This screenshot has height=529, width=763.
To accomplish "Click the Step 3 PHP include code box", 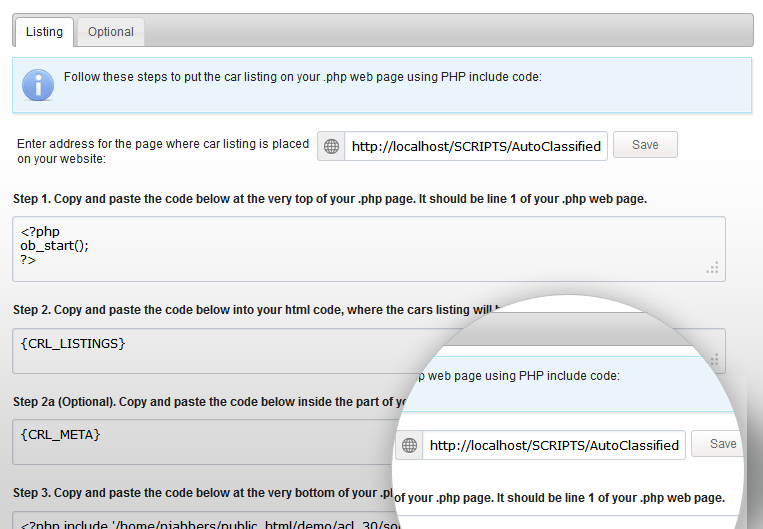I will pos(204,520).
